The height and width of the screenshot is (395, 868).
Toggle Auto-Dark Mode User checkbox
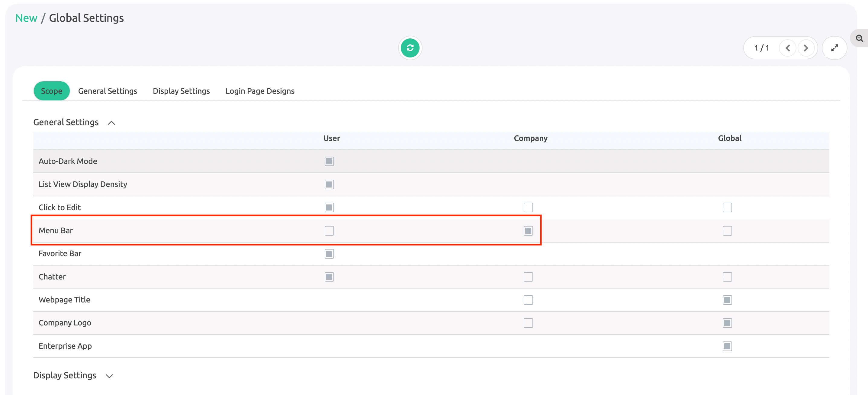[x=329, y=161]
